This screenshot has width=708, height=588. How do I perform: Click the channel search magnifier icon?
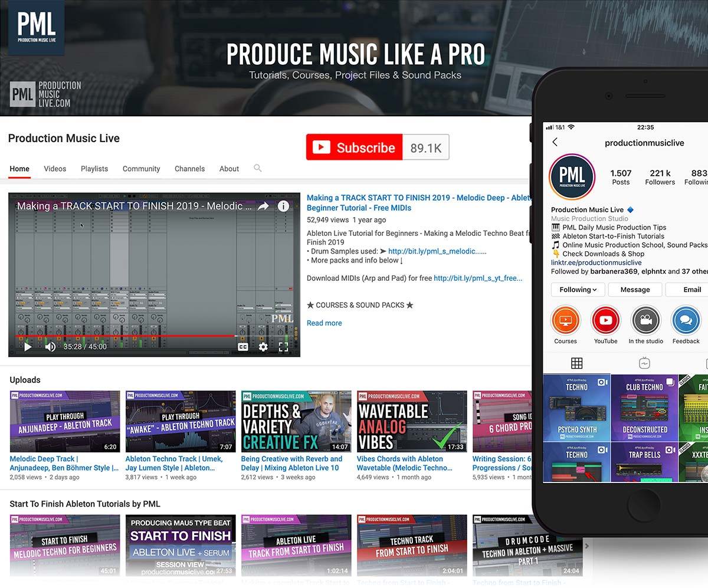(x=258, y=168)
